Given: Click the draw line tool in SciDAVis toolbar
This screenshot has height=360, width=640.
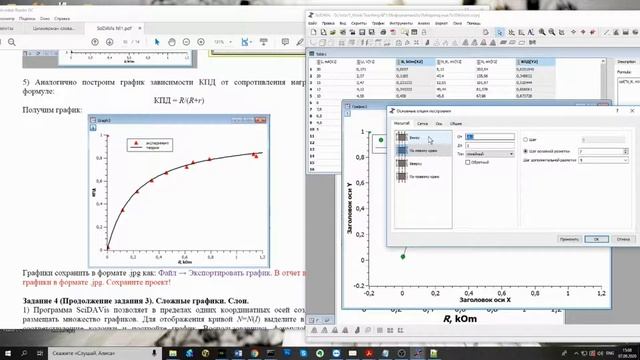Looking at the screenshot, I should click(606, 32).
